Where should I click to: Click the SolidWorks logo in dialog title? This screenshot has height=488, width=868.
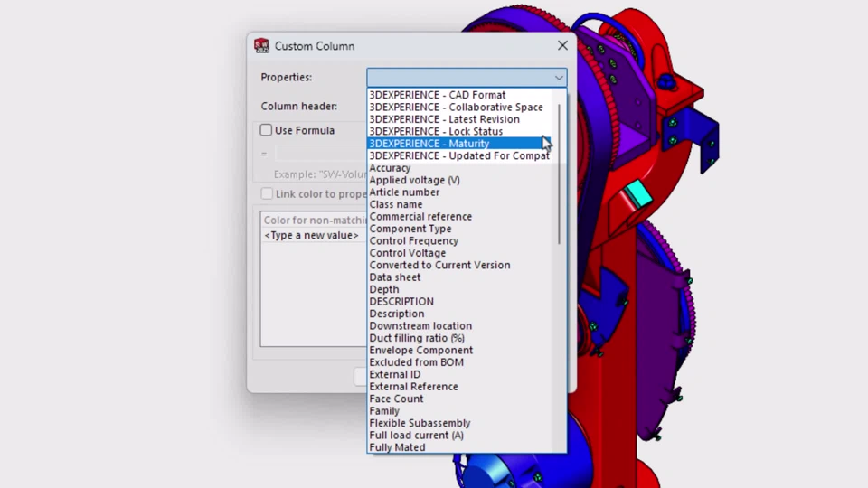[x=261, y=46]
